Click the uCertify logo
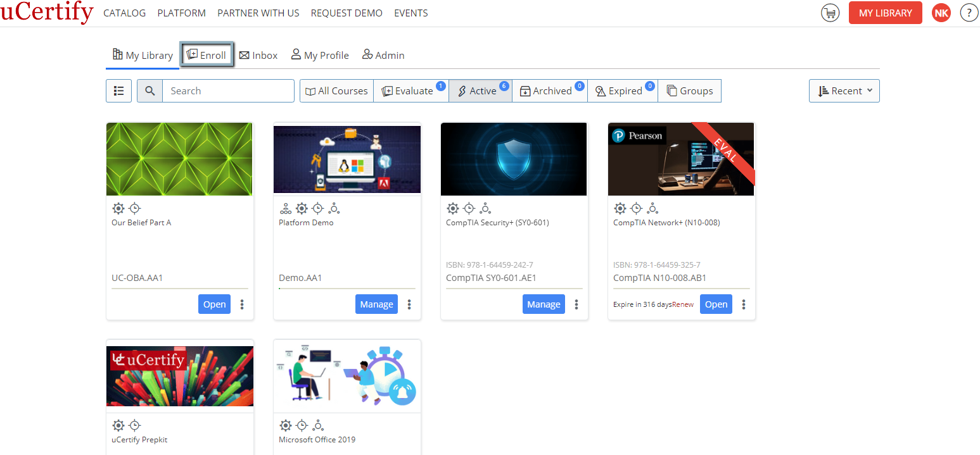This screenshot has height=455, width=980. pyautogui.click(x=47, y=12)
